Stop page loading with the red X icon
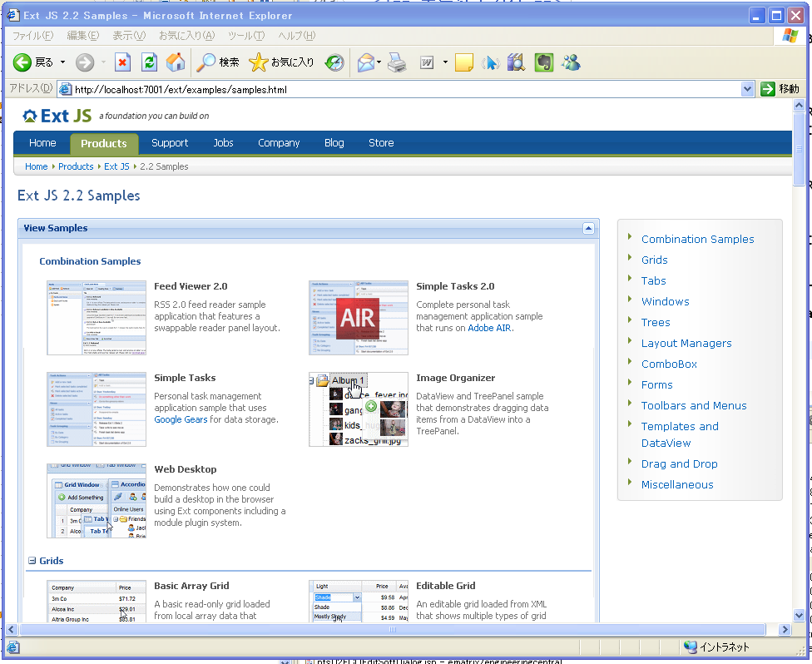Image resolution: width=812 pixels, height=664 pixels. (122, 62)
